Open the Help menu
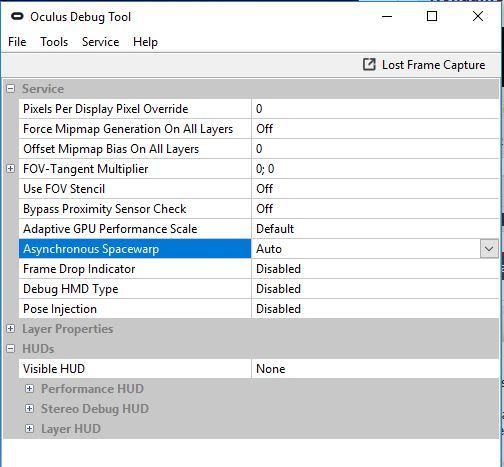Screen dimensions: 504x467 point(145,42)
